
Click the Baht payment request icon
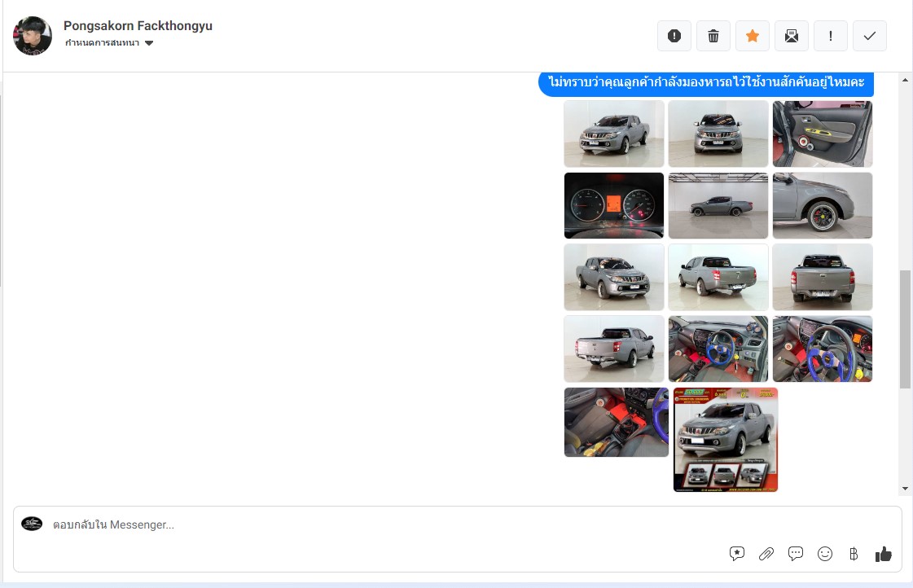(x=854, y=554)
